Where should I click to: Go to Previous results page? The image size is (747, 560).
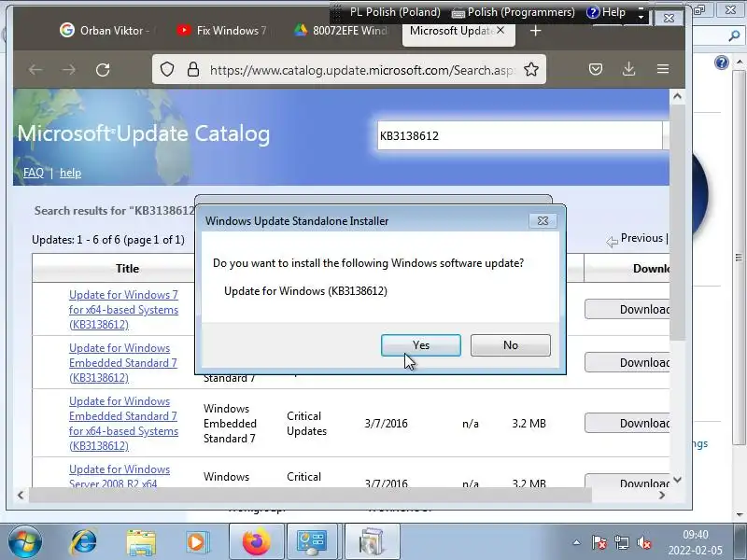tap(641, 238)
